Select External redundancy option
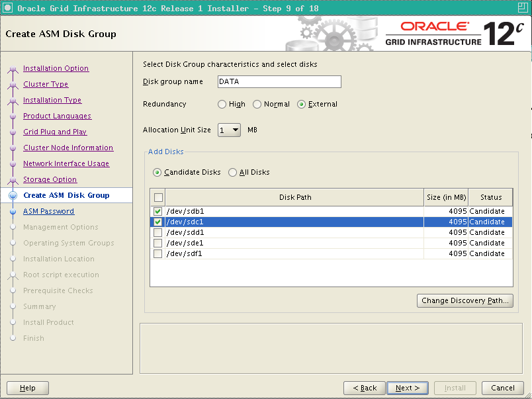Image resolution: width=532 pixels, height=399 pixels. click(x=301, y=104)
